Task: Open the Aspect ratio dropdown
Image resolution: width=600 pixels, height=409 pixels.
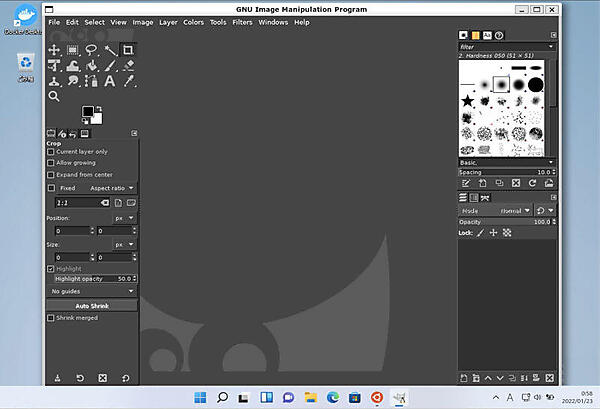Action: click(x=112, y=188)
